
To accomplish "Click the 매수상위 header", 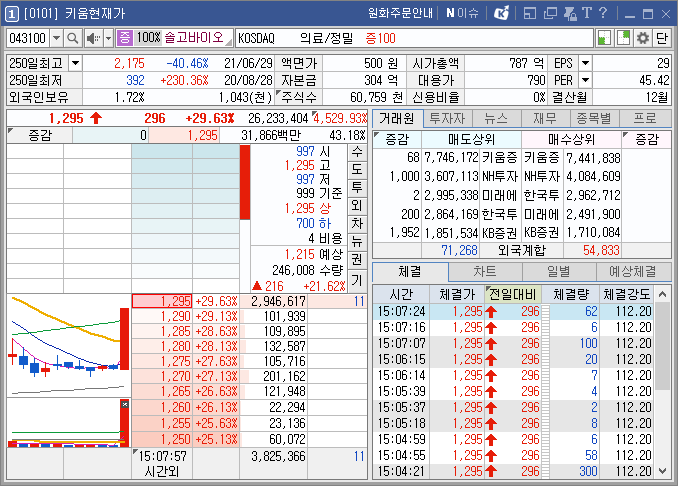I will (571, 139).
